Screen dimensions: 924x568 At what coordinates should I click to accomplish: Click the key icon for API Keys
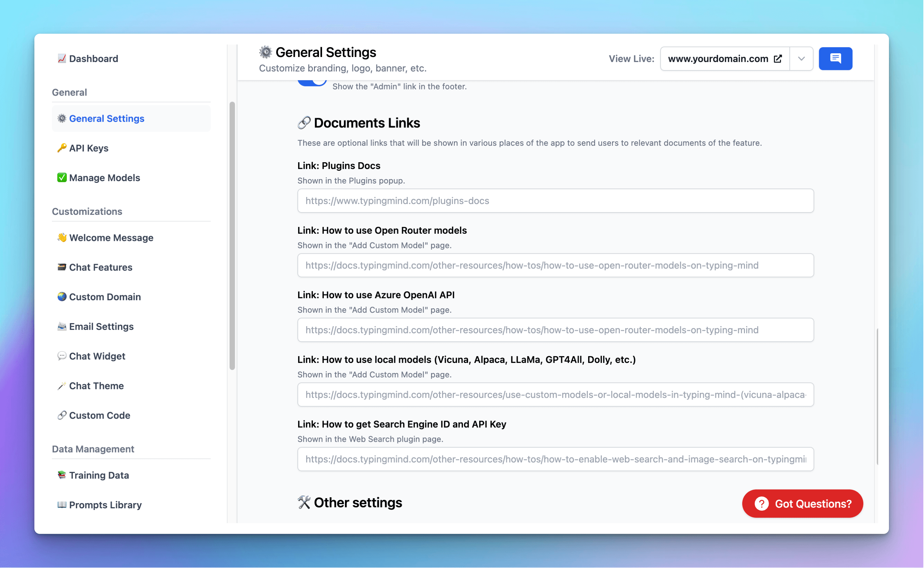click(x=62, y=148)
